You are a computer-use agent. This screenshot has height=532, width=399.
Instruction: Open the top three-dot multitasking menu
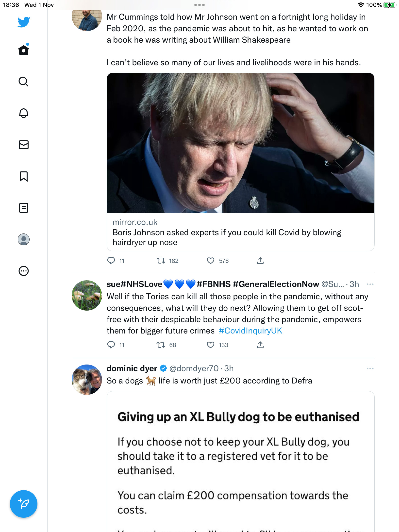199,5
